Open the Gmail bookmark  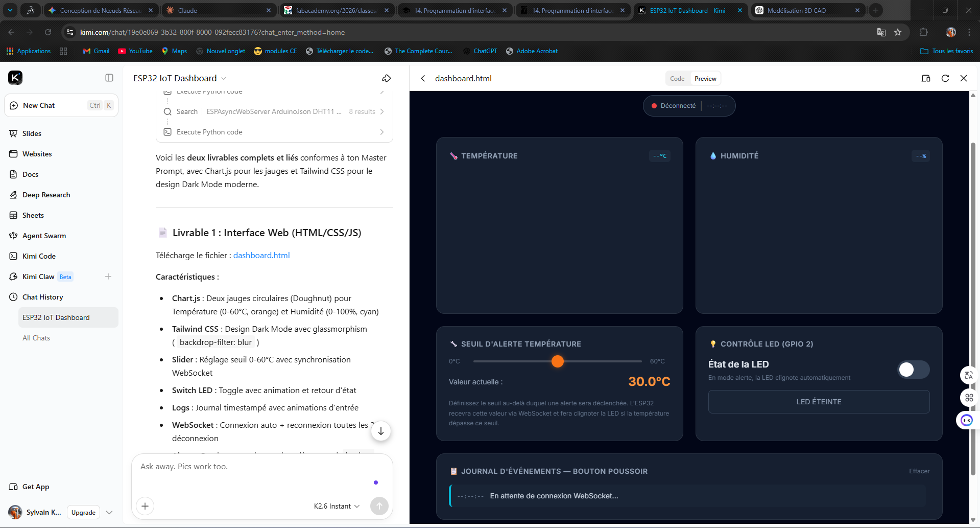[x=96, y=51]
